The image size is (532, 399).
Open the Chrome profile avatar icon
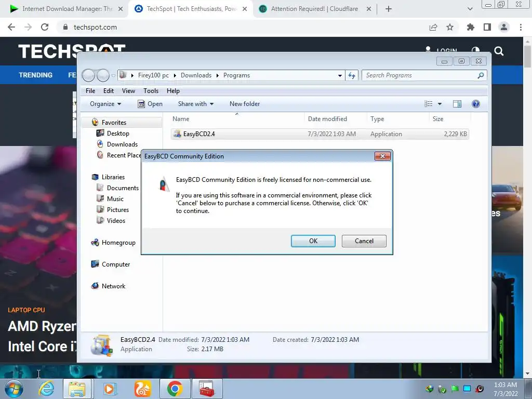point(504,27)
